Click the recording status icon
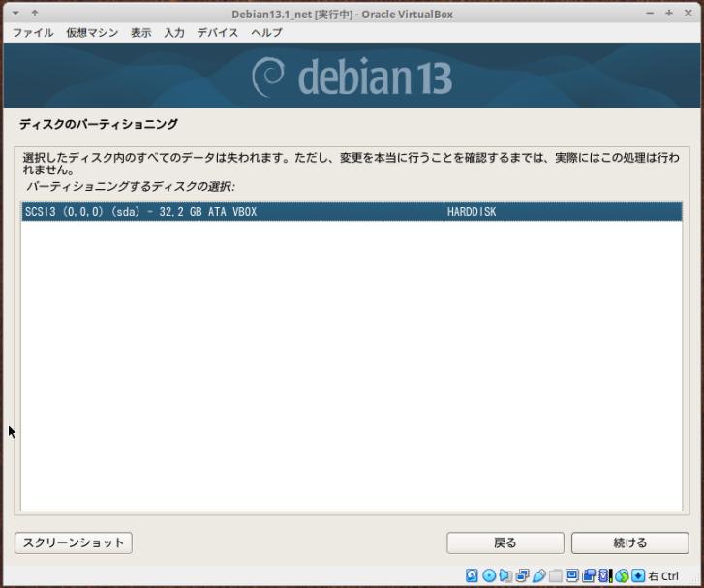The width and height of the screenshot is (704, 588). (x=589, y=575)
